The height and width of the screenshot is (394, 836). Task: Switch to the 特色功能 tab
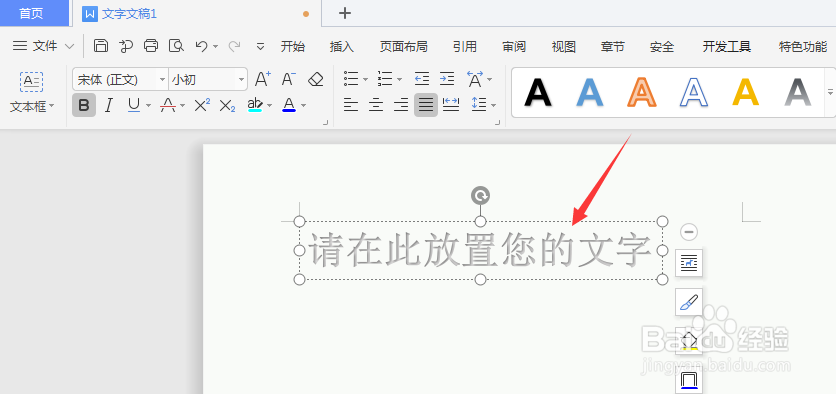[803, 47]
